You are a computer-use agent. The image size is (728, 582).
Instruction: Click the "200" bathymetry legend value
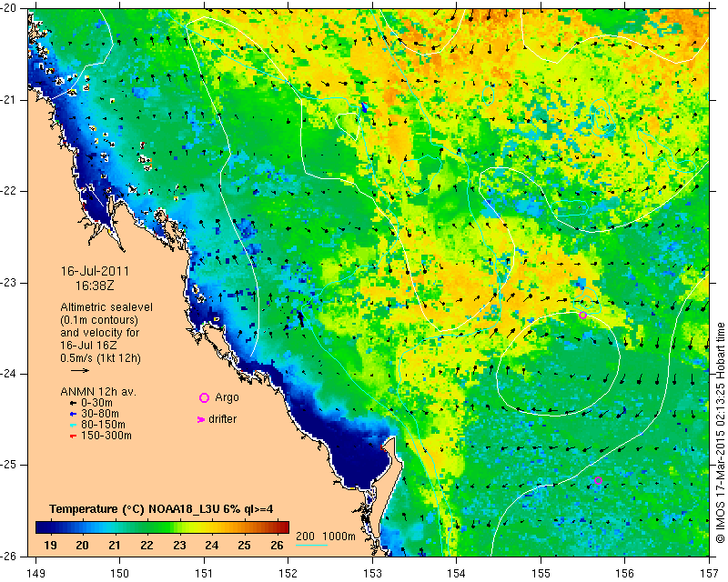click(305, 536)
